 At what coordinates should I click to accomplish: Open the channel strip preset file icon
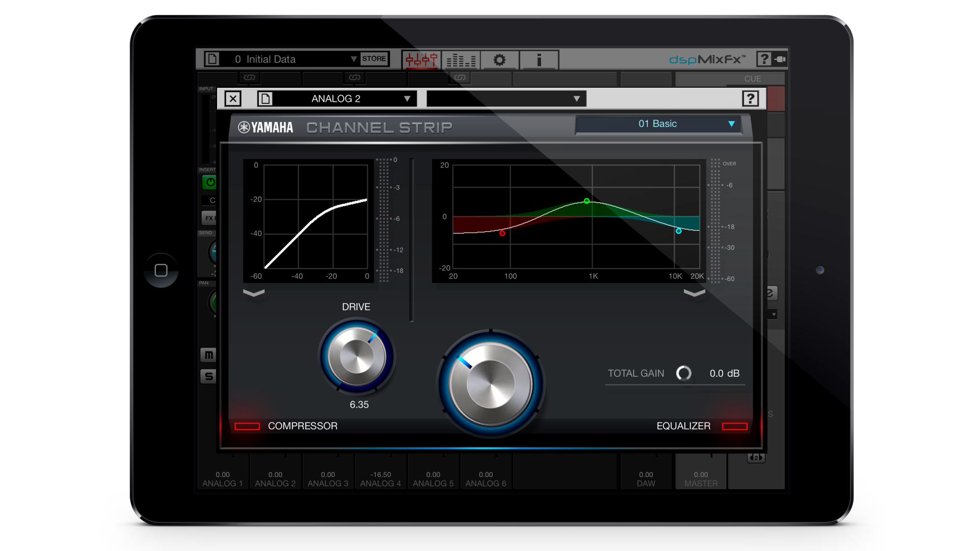265,99
